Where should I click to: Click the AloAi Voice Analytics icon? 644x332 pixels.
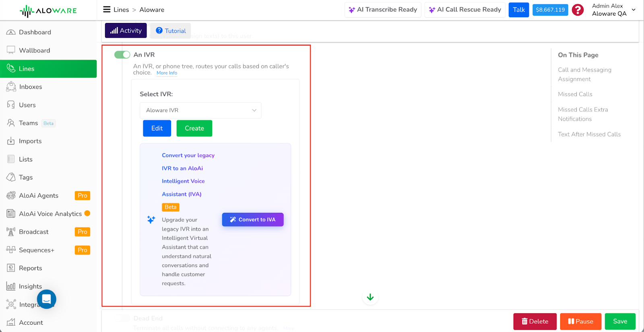[x=11, y=214]
